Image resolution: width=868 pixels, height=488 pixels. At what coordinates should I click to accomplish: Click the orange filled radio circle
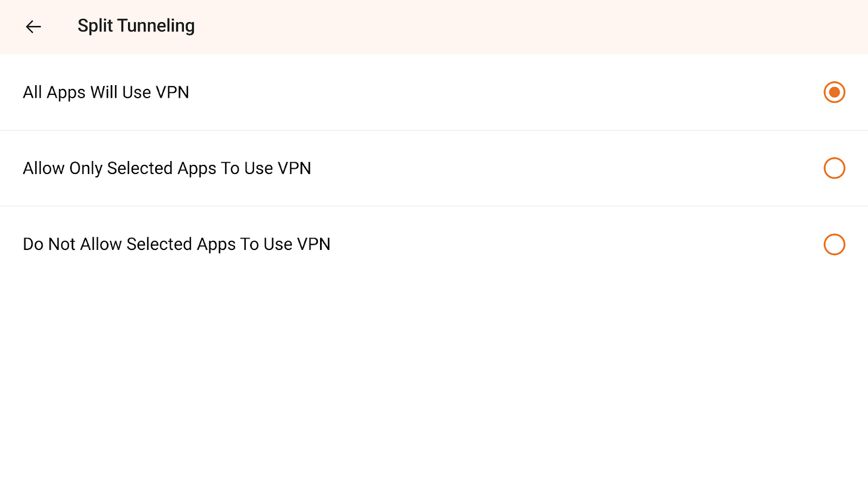click(x=834, y=92)
